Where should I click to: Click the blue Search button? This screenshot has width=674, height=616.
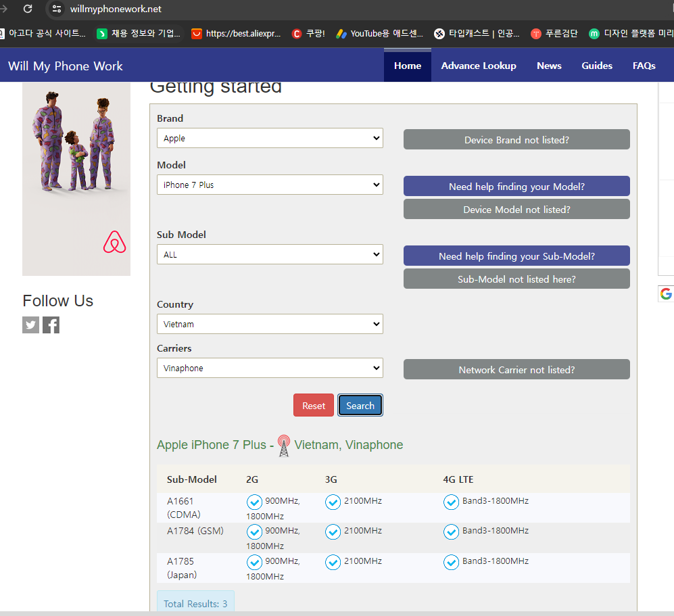360,405
